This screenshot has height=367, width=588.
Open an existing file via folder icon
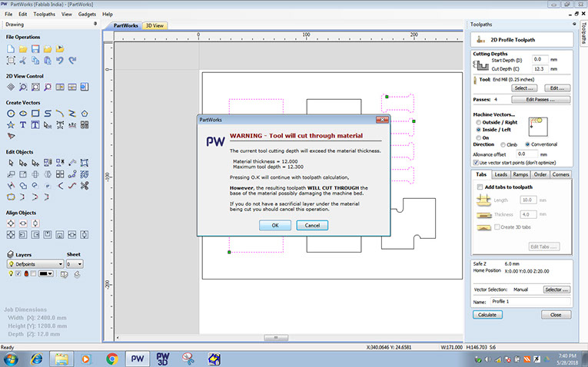[23, 48]
